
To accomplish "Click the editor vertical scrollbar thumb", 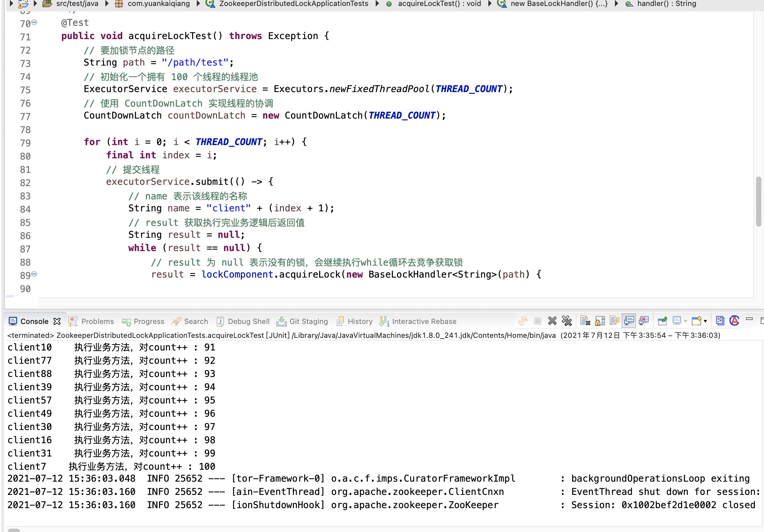I will pyautogui.click(x=759, y=202).
